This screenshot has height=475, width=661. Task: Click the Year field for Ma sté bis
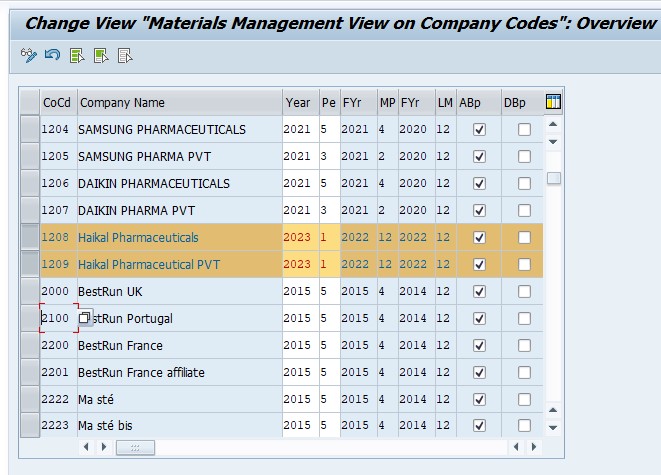(x=301, y=425)
